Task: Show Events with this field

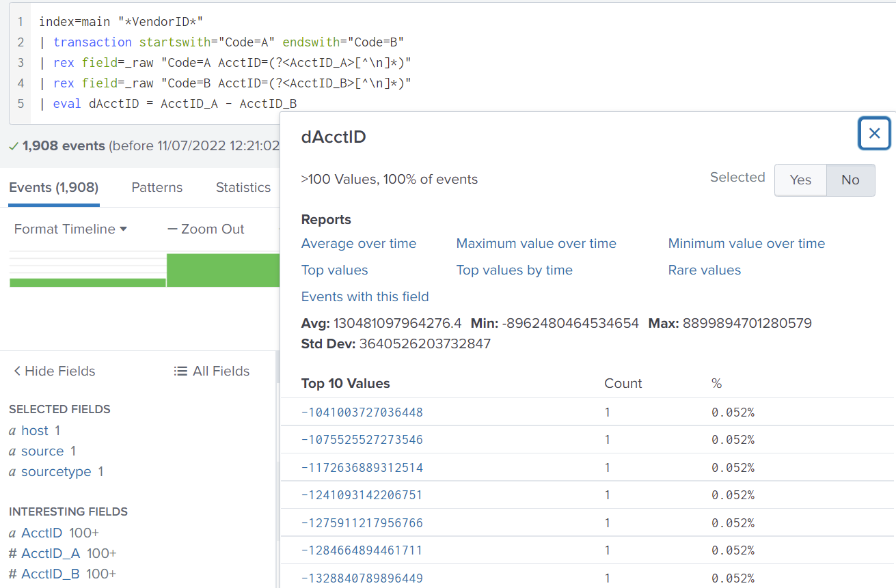Action: coord(365,297)
